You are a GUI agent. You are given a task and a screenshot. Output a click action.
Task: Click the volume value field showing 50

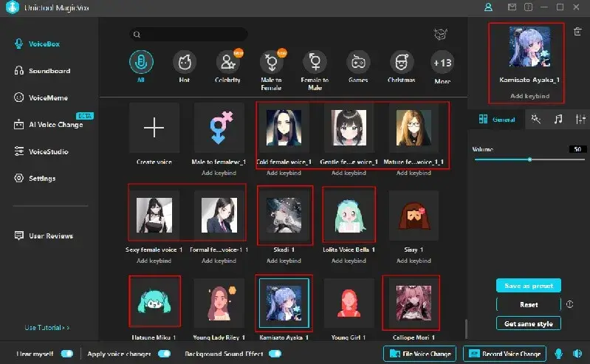pos(577,149)
